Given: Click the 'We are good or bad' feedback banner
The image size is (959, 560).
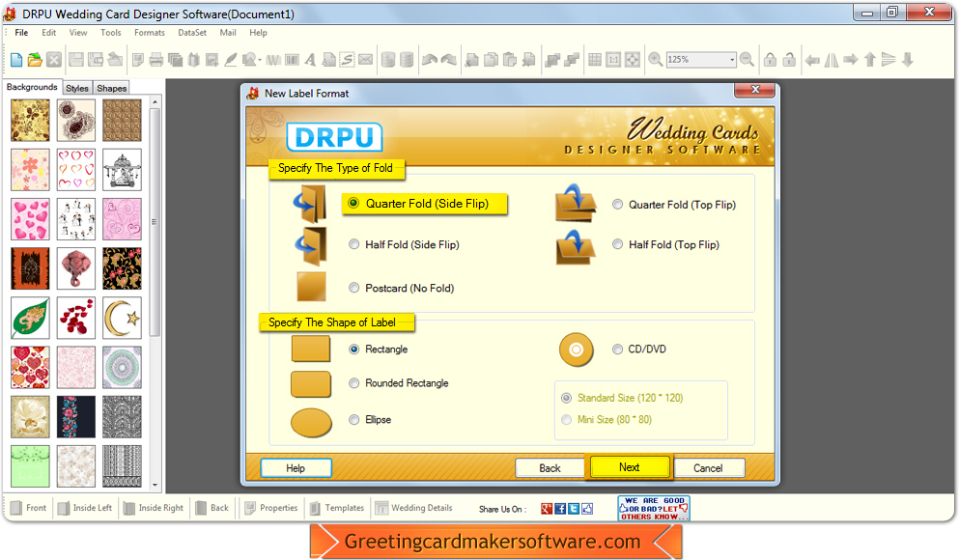Looking at the screenshot, I should pyautogui.click(x=654, y=509).
